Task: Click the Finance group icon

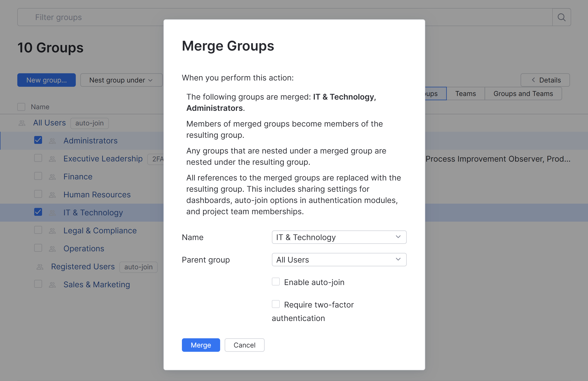Action: coord(52,176)
